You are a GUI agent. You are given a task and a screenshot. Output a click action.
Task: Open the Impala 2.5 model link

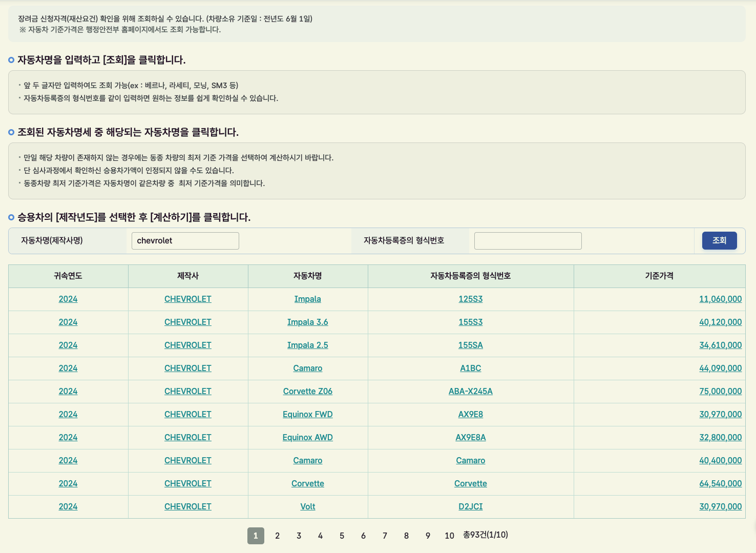tap(307, 345)
